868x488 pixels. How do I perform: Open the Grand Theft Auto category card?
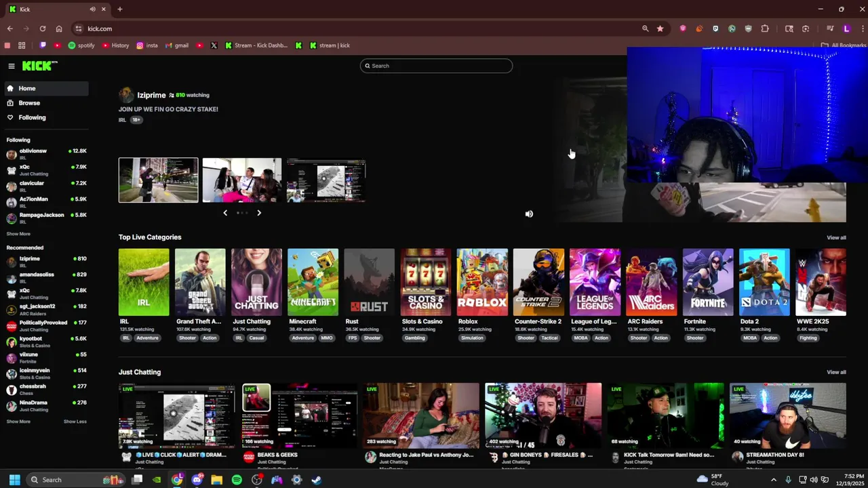(x=200, y=282)
